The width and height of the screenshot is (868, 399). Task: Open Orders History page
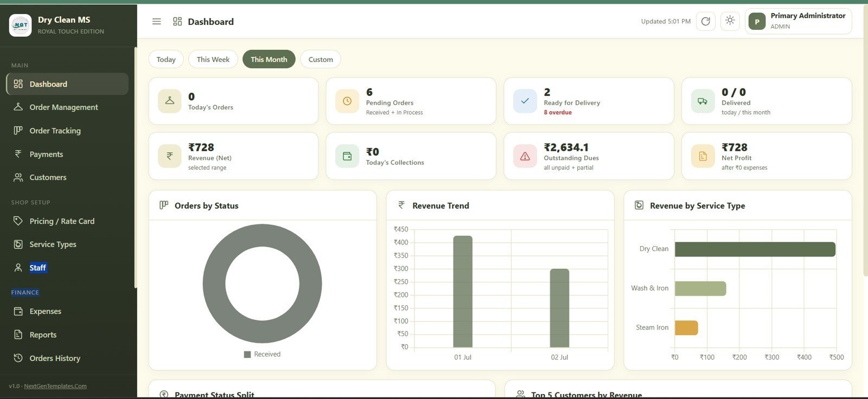click(x=67, y=358)
